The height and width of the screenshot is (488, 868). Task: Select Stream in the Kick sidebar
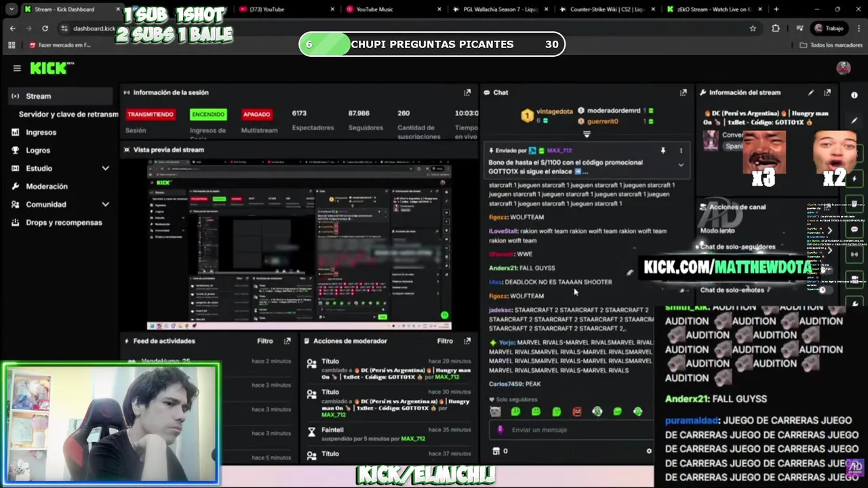(x=60, y=96)
